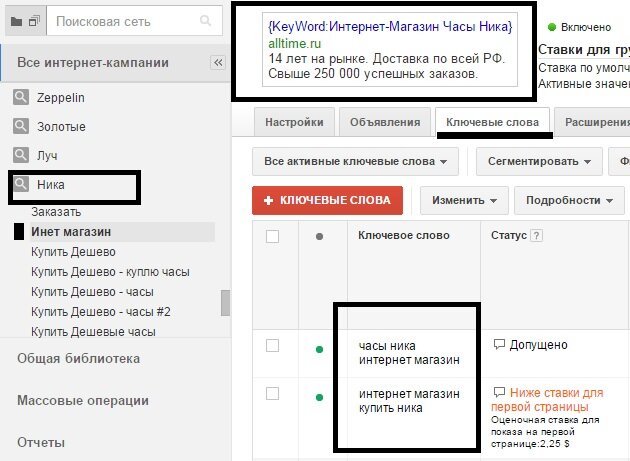
Task: Switch to the Объявления tab
Action: click(385, 122)
